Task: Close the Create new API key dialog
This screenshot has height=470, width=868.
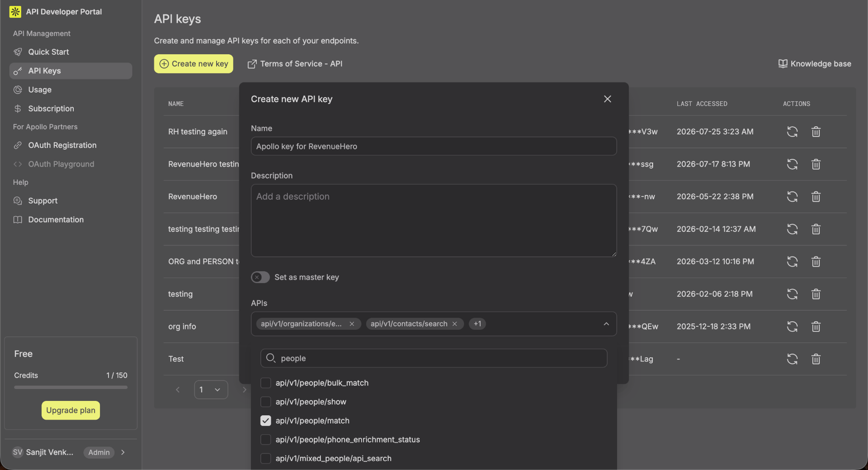Action: point(608,99)
